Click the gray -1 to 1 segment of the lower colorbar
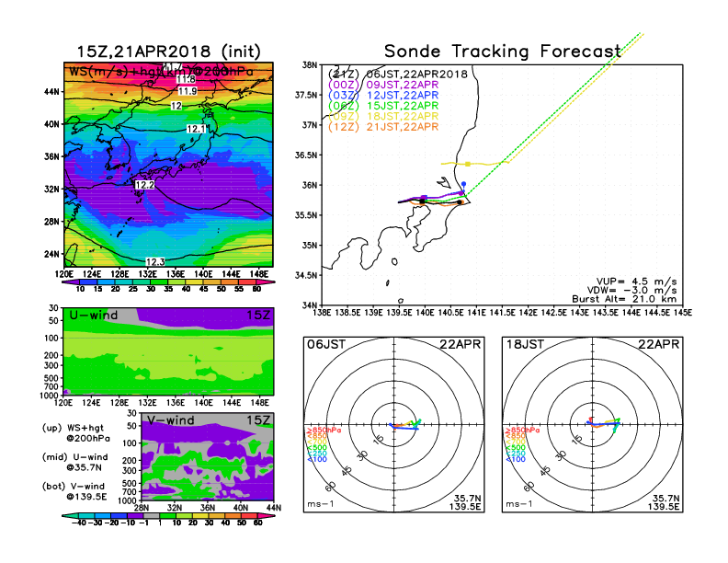 [151, 515]
